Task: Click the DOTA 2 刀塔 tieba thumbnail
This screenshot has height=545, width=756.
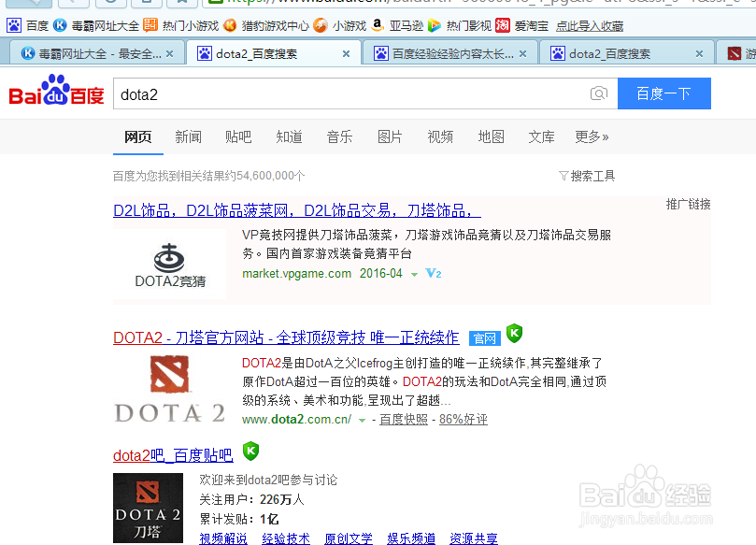Action: click(148, 508)
